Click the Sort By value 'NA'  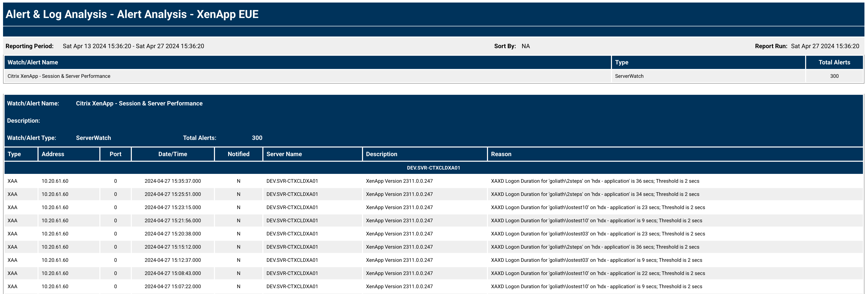point(526,46)
